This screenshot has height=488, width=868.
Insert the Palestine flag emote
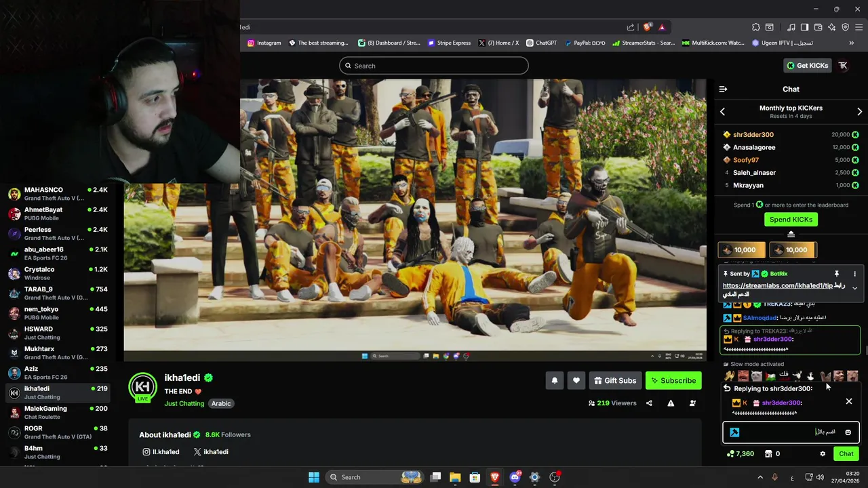tap(770, 376)
